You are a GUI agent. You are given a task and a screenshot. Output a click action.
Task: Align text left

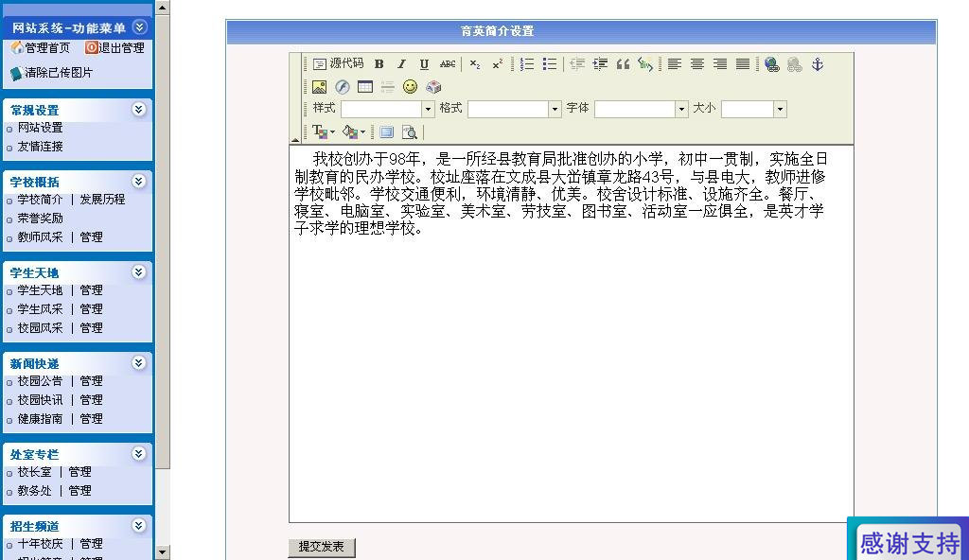tap(674, 63)
